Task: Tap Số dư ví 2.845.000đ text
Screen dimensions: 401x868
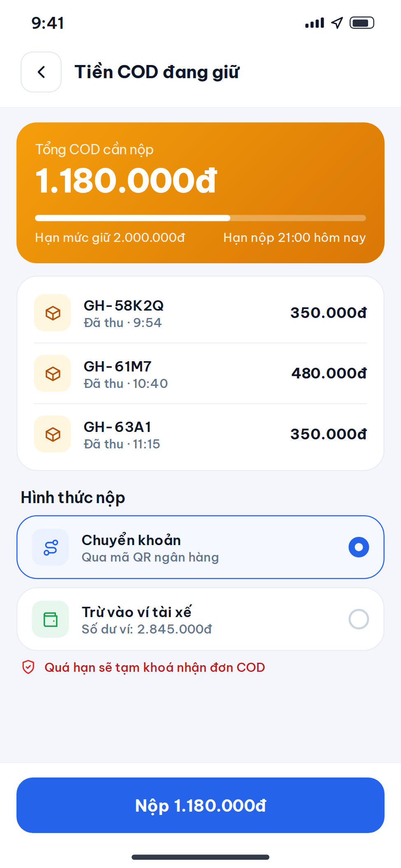Action: [147, 629]
